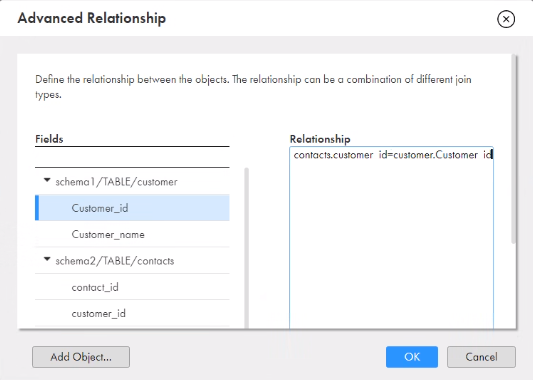Collapse the schema1/TABLE/customer node
The width and height of the screenshot is (533, 380).
[x=47, y=180]
